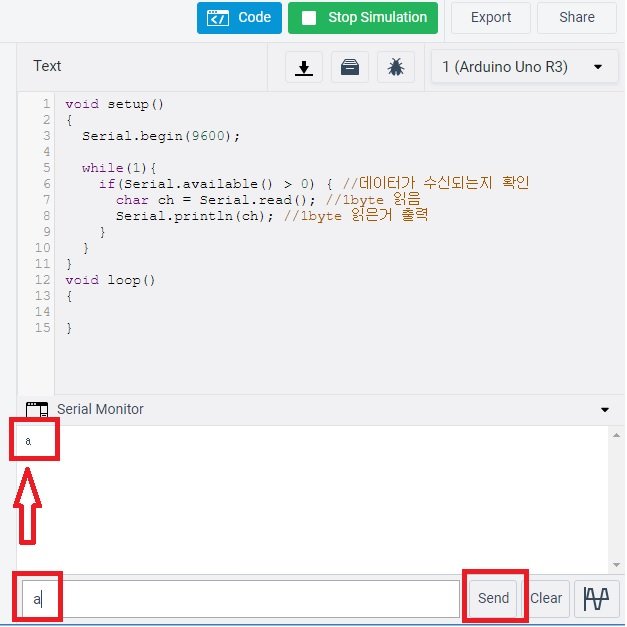Send the serial monitor input

[x=493, y=598]
